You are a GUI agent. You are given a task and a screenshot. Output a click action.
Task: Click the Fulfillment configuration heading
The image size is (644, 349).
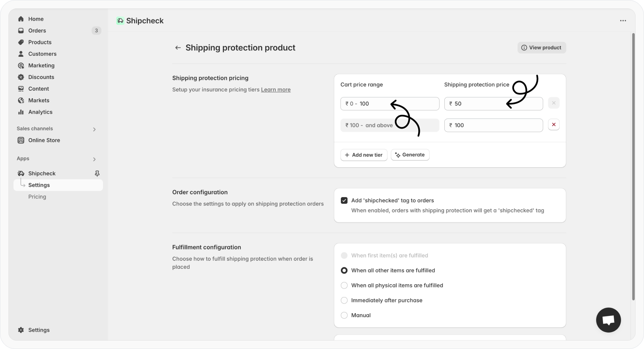206,247
